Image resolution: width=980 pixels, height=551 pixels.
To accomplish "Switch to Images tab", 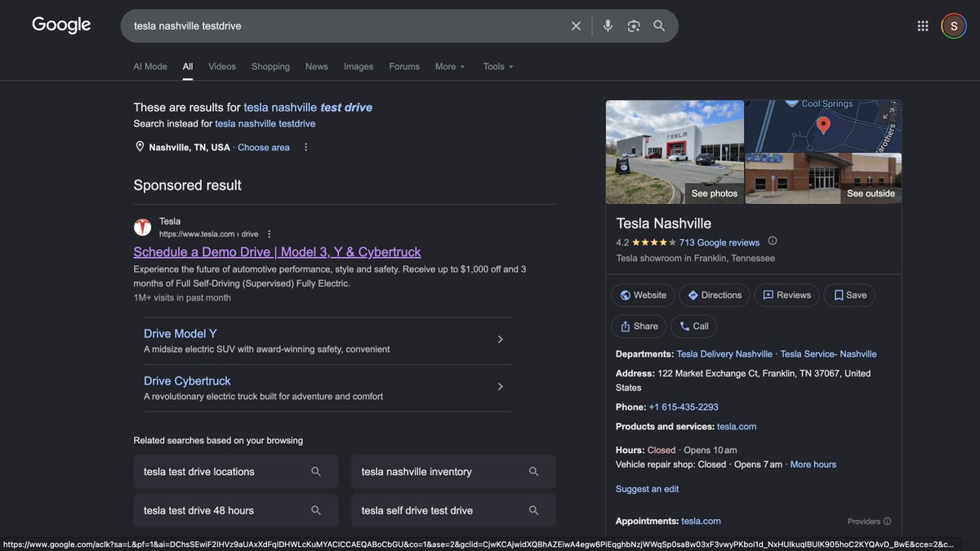I will coord(359,67).
